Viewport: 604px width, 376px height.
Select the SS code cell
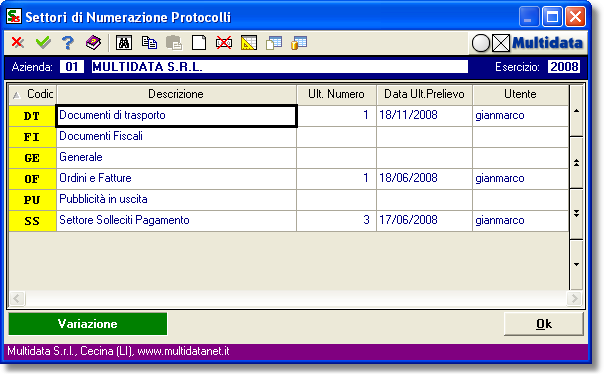point(32,221)
